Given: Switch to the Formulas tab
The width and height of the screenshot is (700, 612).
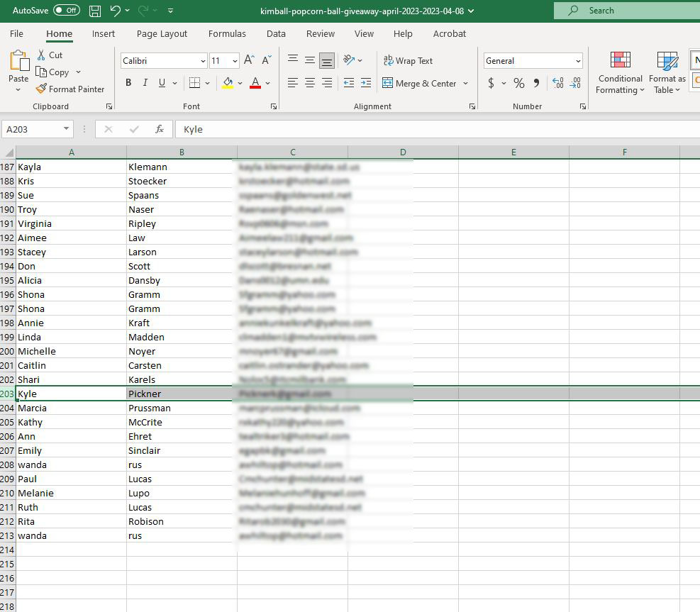Looking at the screenshot, I should click(x=227, y=33).
